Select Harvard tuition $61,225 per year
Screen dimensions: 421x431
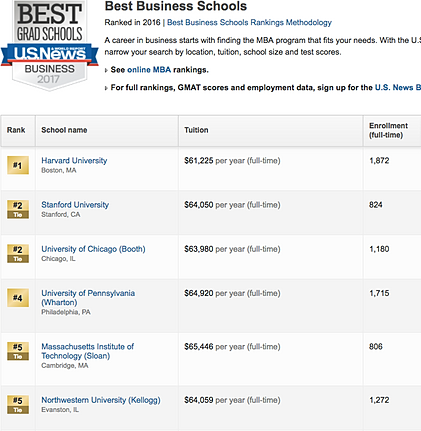(232, 161)
